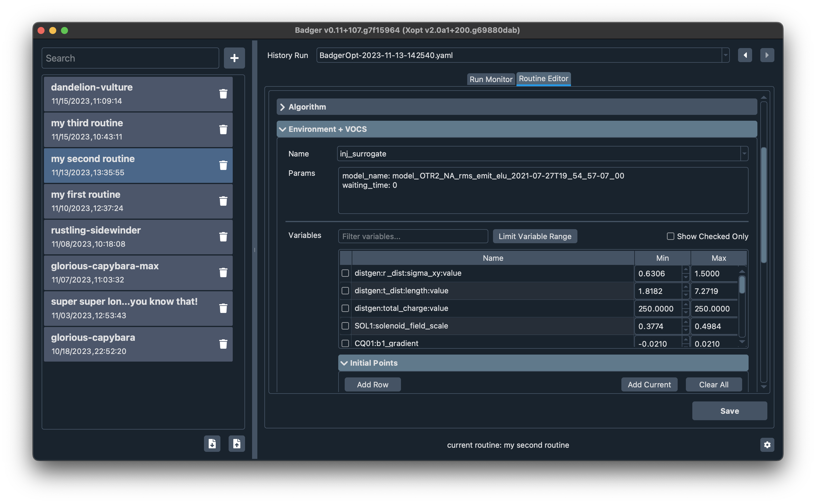816x504 pixels.
Task: Click the import routines icon
Action: (x=212, y=444)
